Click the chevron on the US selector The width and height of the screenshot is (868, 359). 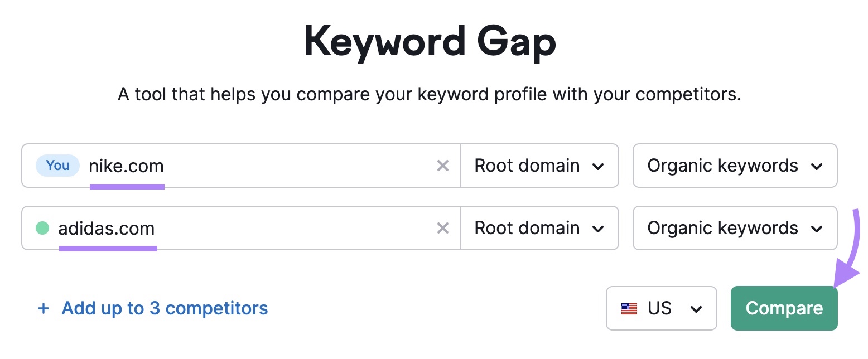coord(697,308)
